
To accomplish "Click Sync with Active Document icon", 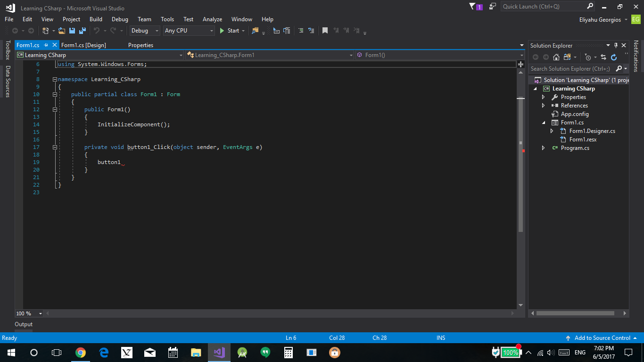I will (x=603, y=57).
